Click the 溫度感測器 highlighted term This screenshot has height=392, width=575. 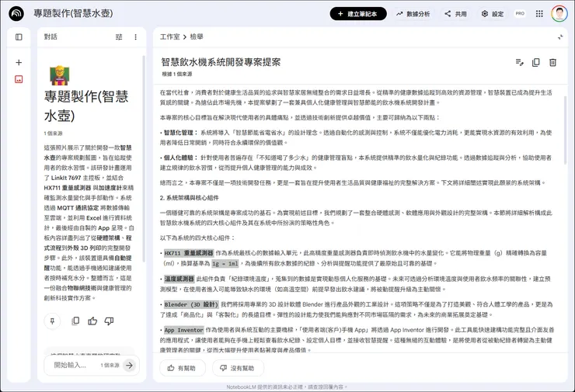179,279
